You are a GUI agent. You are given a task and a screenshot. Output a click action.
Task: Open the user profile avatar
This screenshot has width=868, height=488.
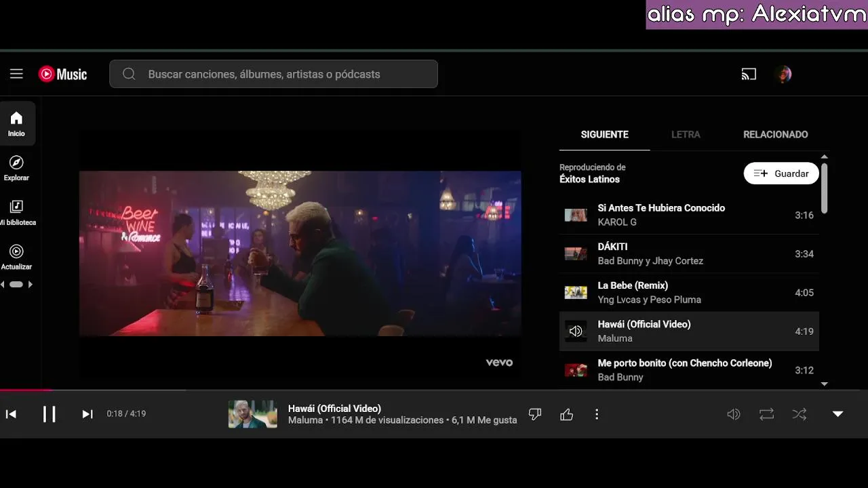(x=783, y=74)
